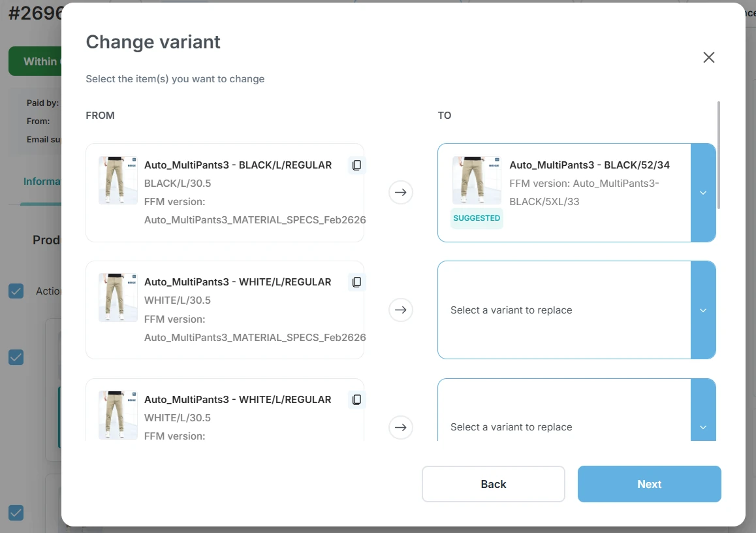Screen dimensions: 756x533
Task: Close the Change variant dialog
Action: point(708,57)
